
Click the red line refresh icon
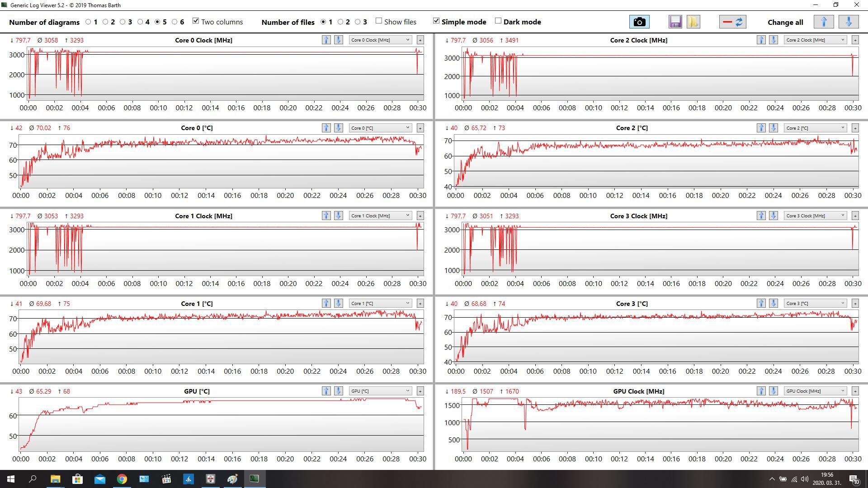pos(732,22)
